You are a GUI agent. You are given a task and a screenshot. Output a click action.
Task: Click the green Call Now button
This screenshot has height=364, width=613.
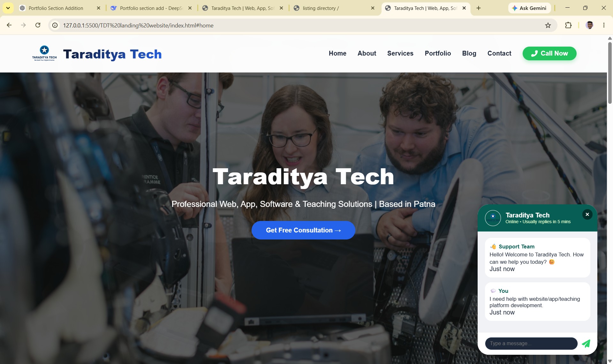pos(549,53)
